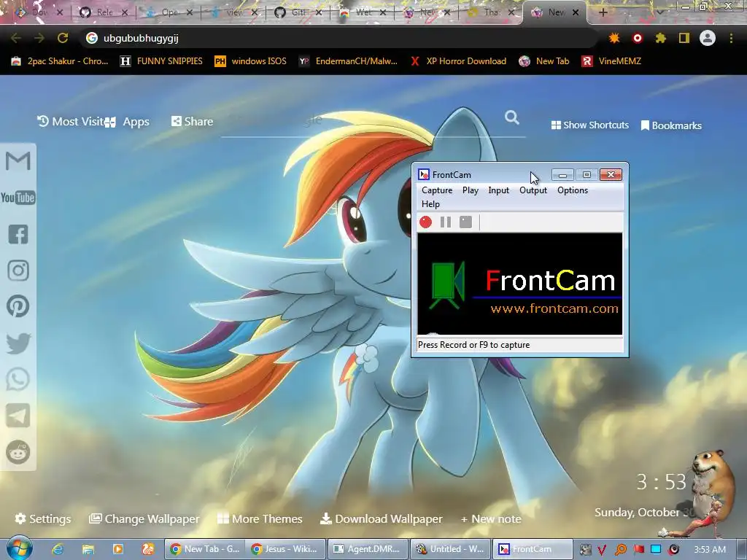747x560 pixels.
Task: Close the 'Tha' tab
Action: coord(511,12)
